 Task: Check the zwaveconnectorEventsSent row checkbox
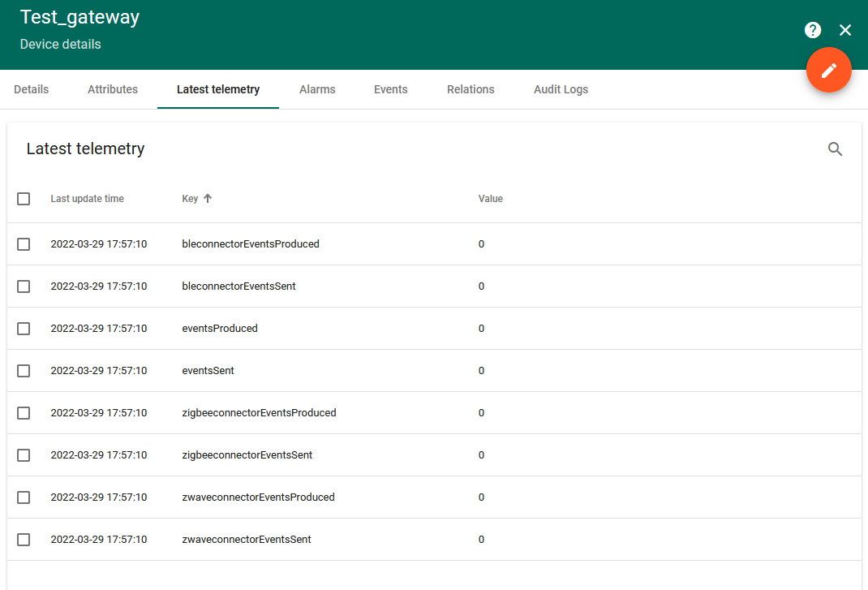[24, 540]
